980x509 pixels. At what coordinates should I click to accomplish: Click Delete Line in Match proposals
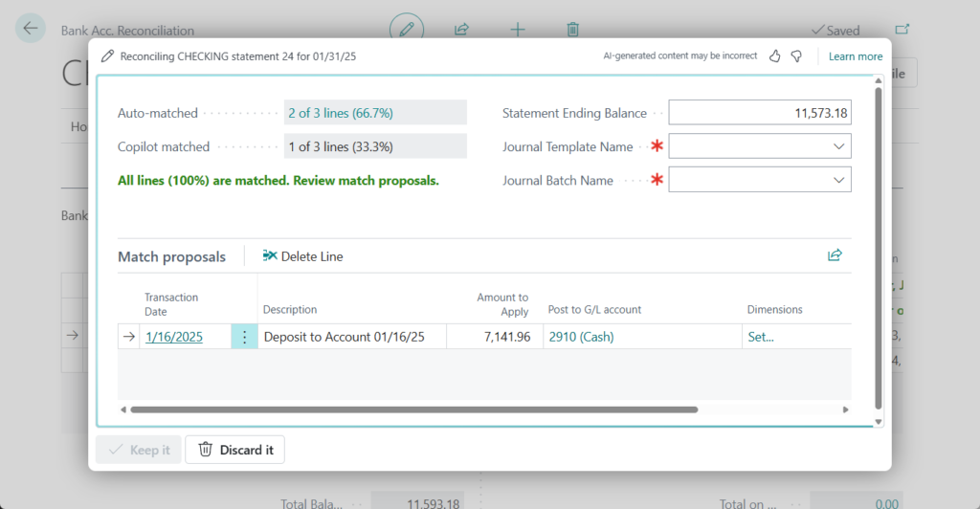click(302, 256)
